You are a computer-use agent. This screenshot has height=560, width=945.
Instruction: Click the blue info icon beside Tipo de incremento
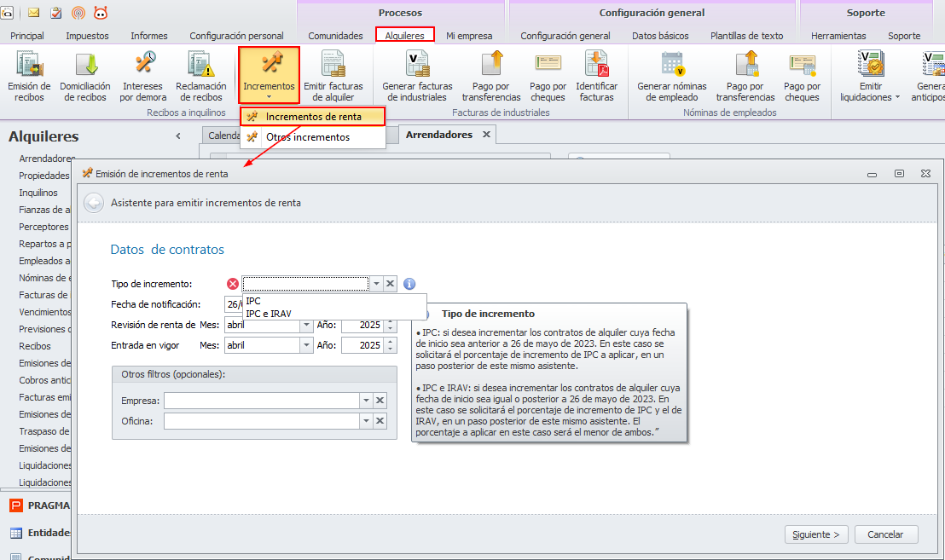[409, 284]
